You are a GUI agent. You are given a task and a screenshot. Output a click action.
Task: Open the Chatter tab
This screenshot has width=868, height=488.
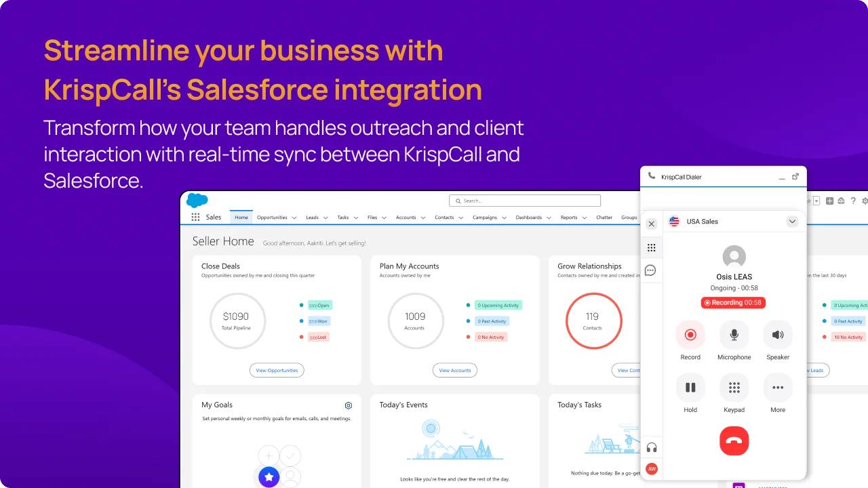tap(604, 218)
